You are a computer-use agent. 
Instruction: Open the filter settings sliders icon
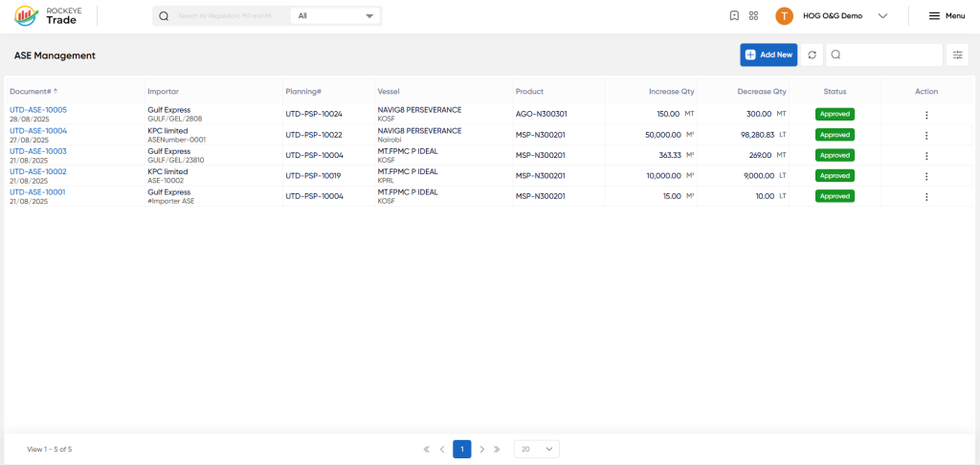tap(957, 55)
